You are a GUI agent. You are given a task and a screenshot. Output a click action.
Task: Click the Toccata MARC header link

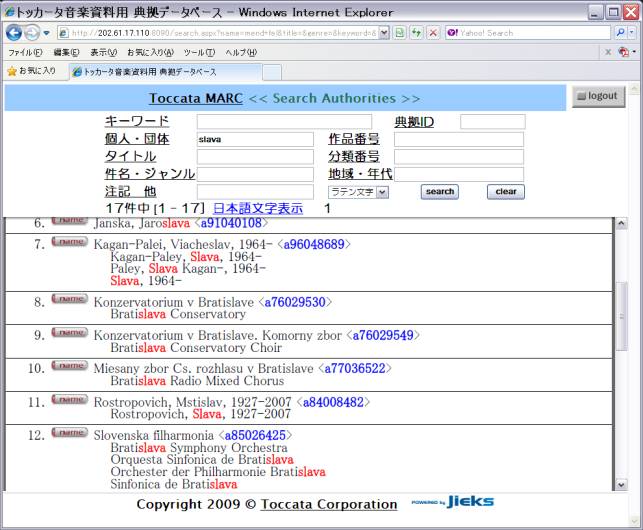[196, 98]
